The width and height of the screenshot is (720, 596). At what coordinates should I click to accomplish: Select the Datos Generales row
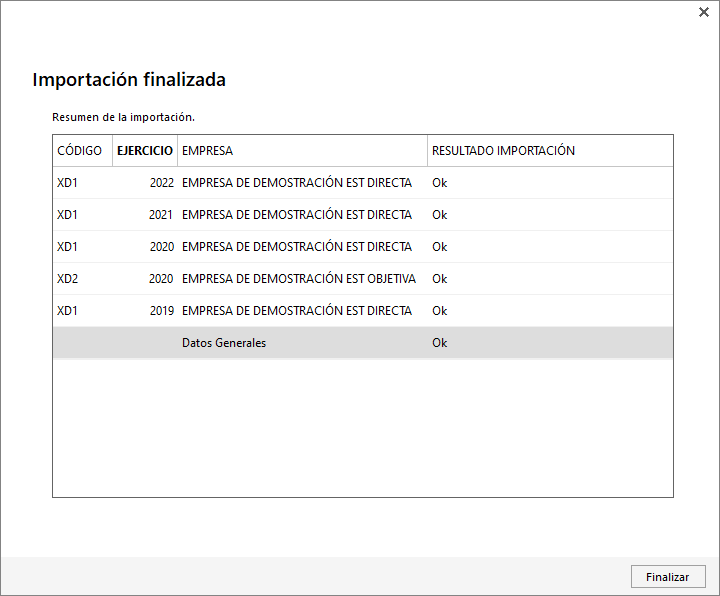[363, 343]
